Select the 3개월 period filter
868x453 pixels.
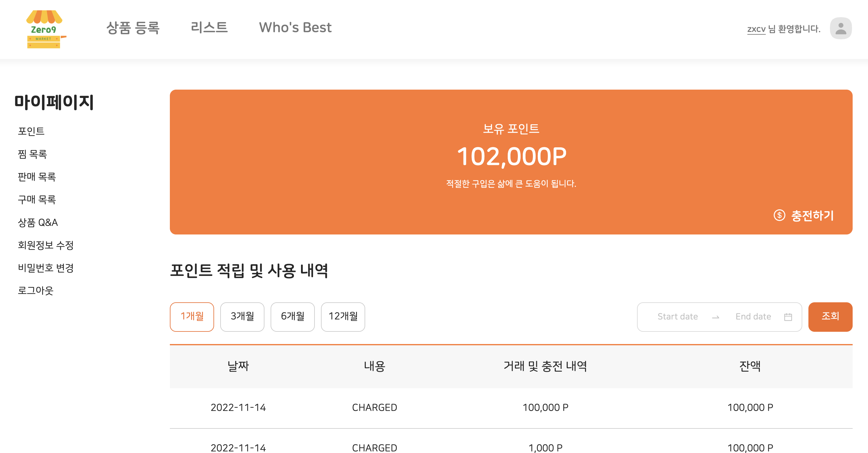[242, 317]
